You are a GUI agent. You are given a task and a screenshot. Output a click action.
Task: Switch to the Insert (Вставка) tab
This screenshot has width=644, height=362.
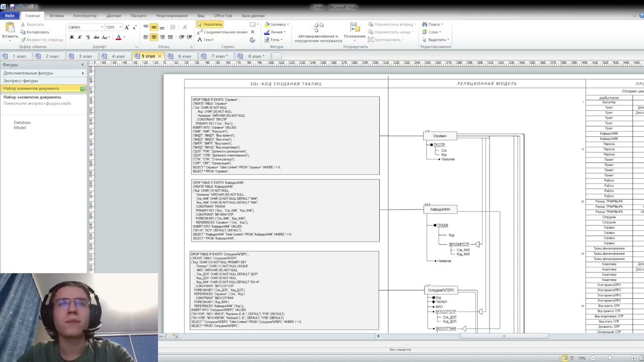coord(56,16)
